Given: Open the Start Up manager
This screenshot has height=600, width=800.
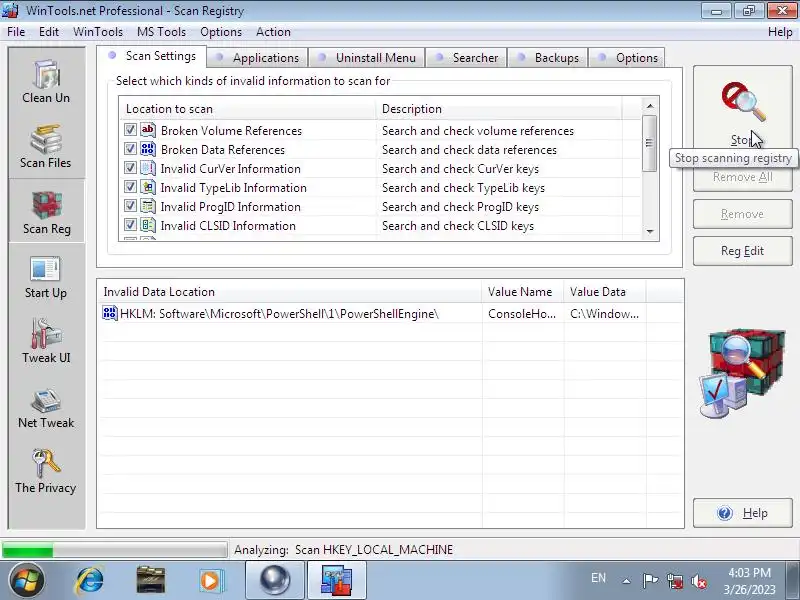Looking at the screenshot, I should pos(46,277).
